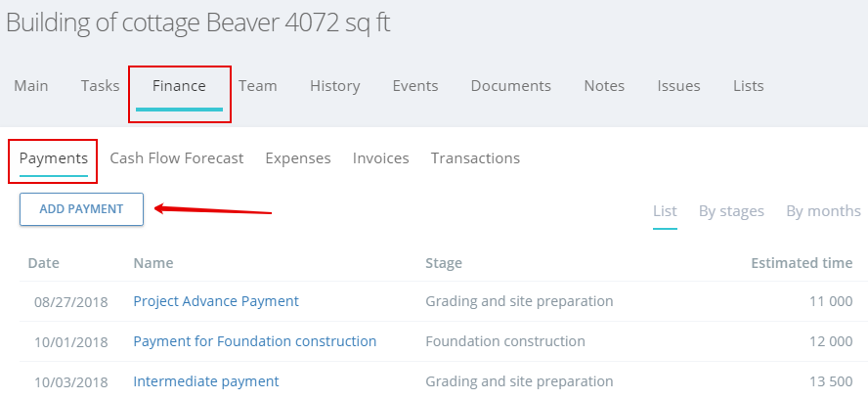Click the 12 000 amount value
Viewport: 868px width, 400px height.
click(831, 342)
